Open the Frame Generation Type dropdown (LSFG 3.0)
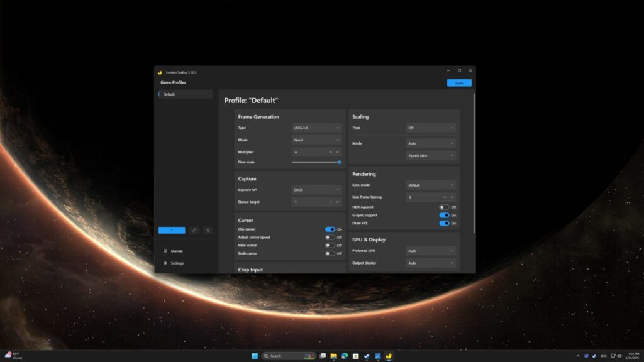Image resolution: width=644 pixels, height=362 pixels. click(316, 128)
